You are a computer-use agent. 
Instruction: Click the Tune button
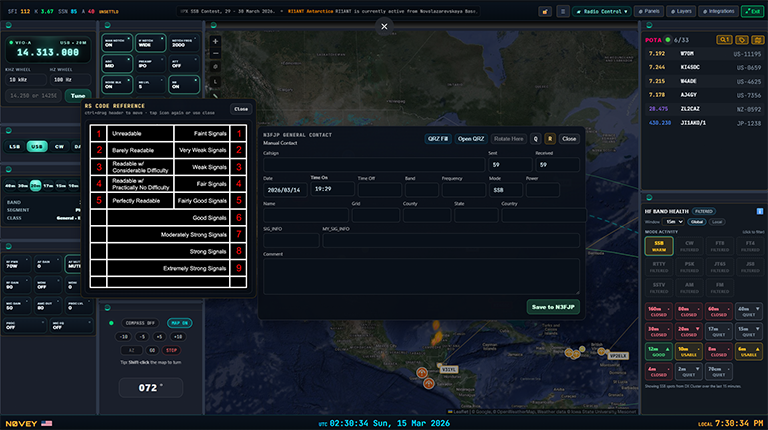click(78, 96)
